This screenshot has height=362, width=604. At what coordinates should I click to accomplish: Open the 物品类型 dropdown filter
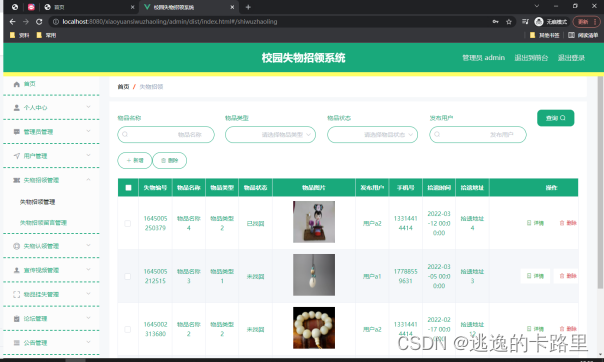click(x=270, y=134)
